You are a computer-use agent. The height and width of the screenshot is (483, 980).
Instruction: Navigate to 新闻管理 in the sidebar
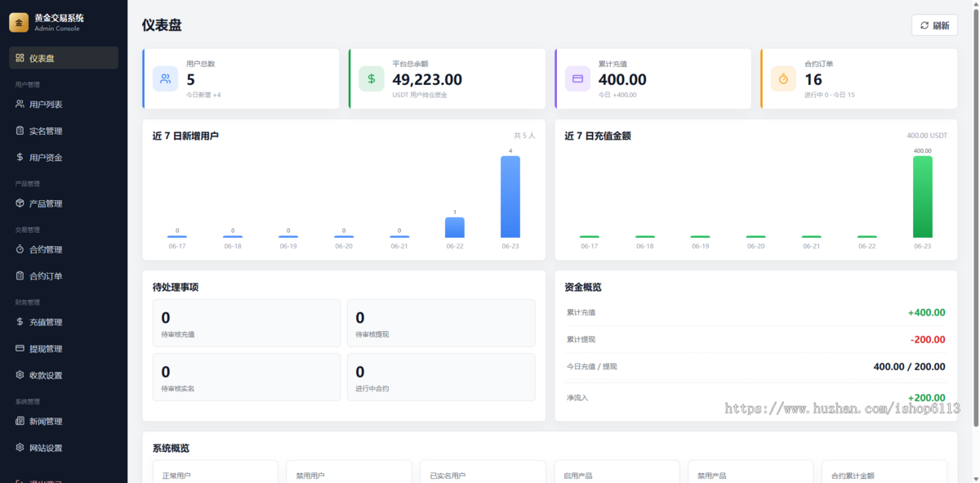pyautogui.click(x=64, y=422)
